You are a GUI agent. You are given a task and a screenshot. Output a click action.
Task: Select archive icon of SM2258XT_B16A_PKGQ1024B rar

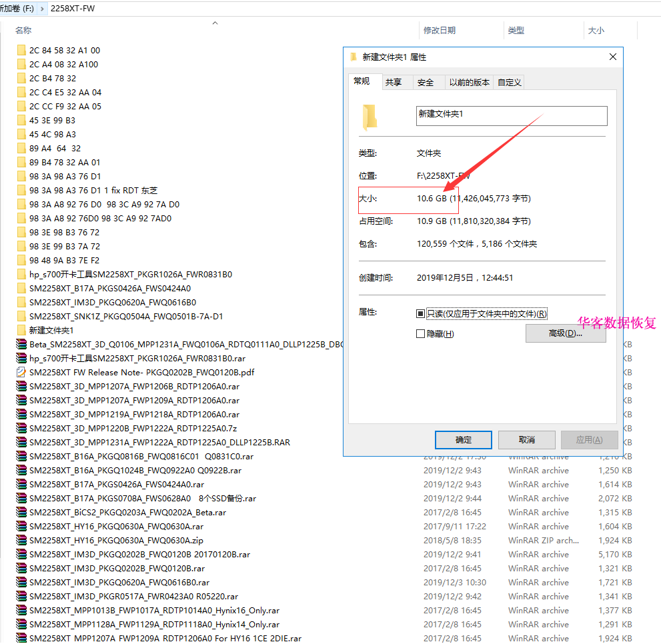click(21, 471)
